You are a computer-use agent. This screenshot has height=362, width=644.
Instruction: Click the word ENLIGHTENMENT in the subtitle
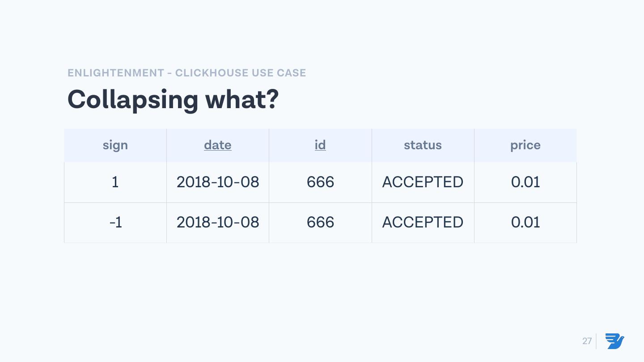click(116, 73)
